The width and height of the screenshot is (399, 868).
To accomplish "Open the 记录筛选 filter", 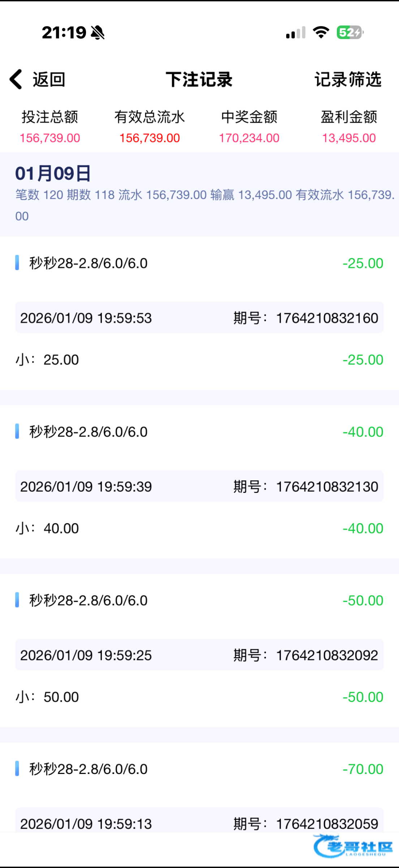I will coord(348,79).
